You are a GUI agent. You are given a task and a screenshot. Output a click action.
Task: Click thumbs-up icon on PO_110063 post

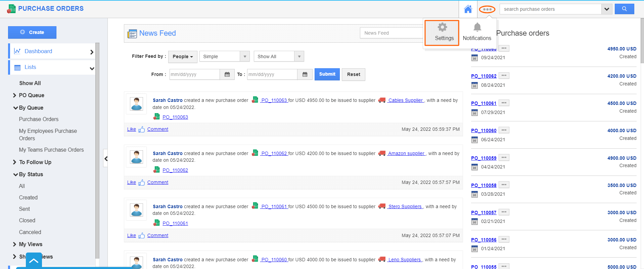click(x=141, y=129)
